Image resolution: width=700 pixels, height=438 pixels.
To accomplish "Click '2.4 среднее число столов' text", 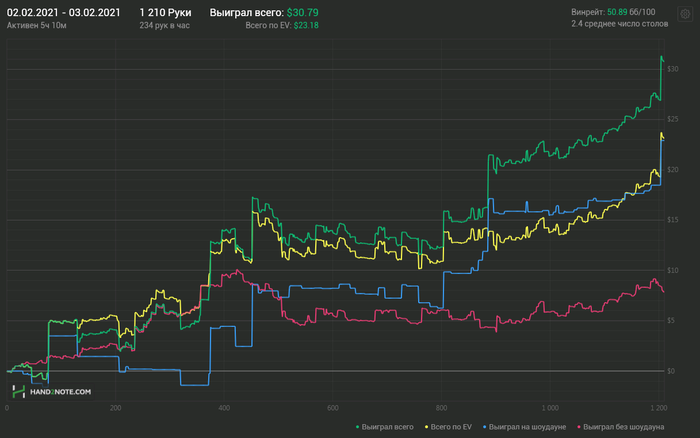I will tap(620, 24).
